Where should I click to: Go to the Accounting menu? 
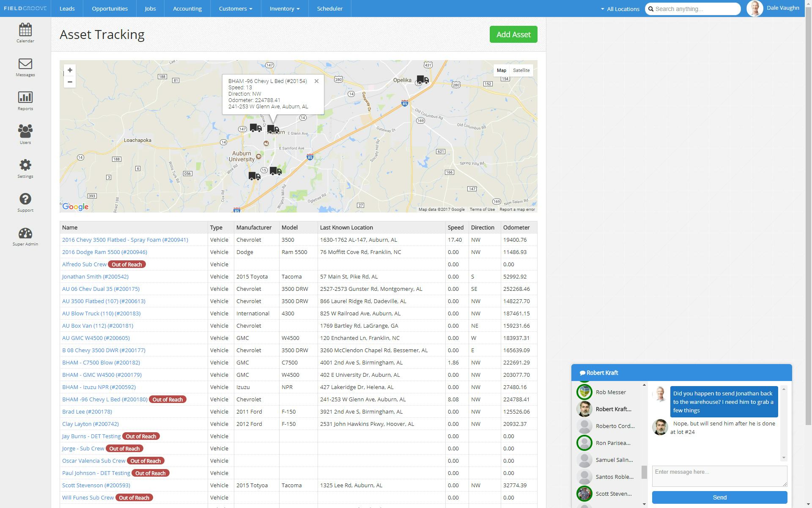point(187,8)
